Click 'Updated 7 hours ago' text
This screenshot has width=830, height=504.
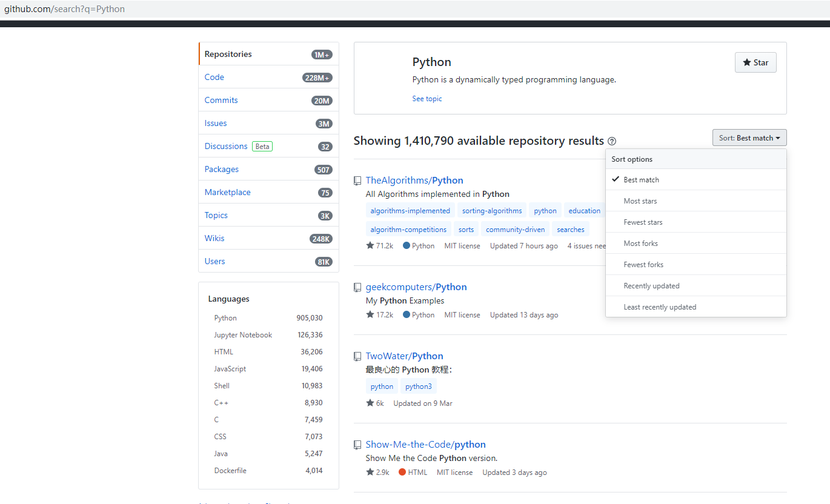click(x=524, y=246)
